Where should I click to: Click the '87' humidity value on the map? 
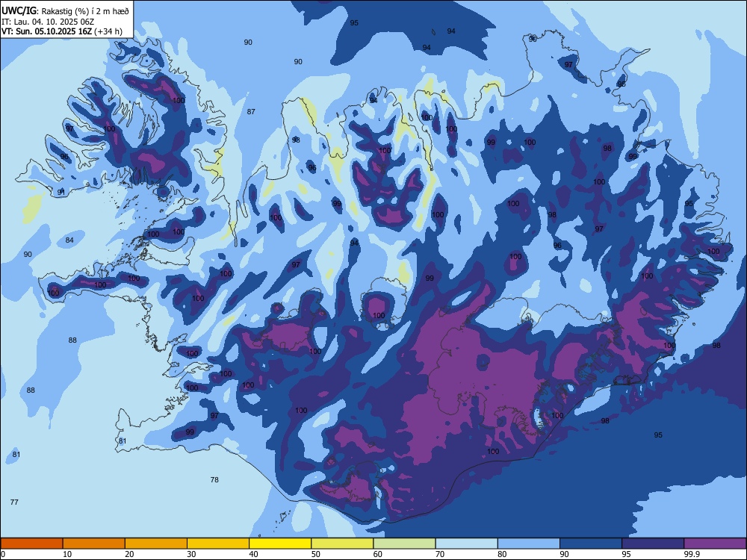click(251, 111)
